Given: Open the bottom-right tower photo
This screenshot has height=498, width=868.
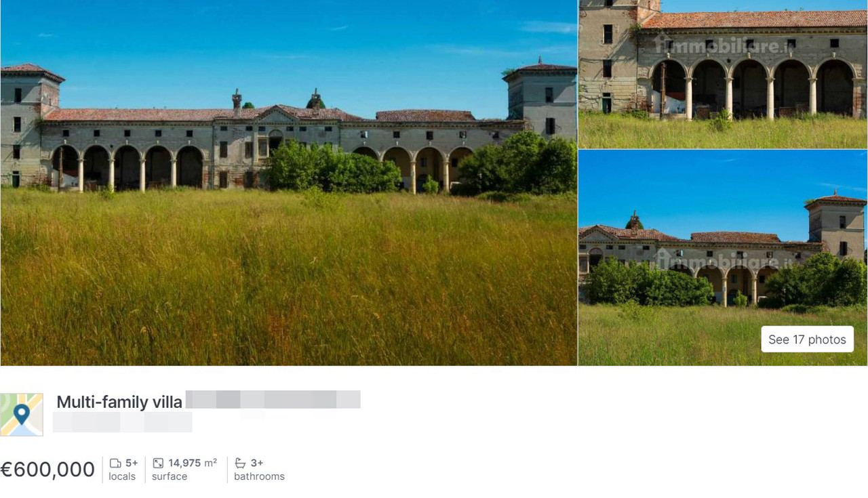Looking at the screenshot, I should click(723, 258).
